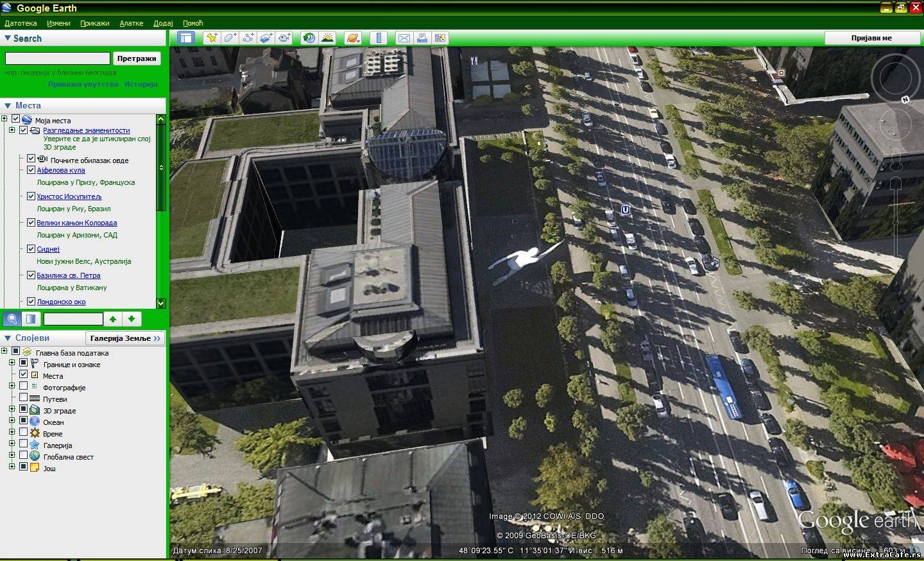Expand the Галерија layer node
This screenshot has height=561, width=924.
(12, 444)
